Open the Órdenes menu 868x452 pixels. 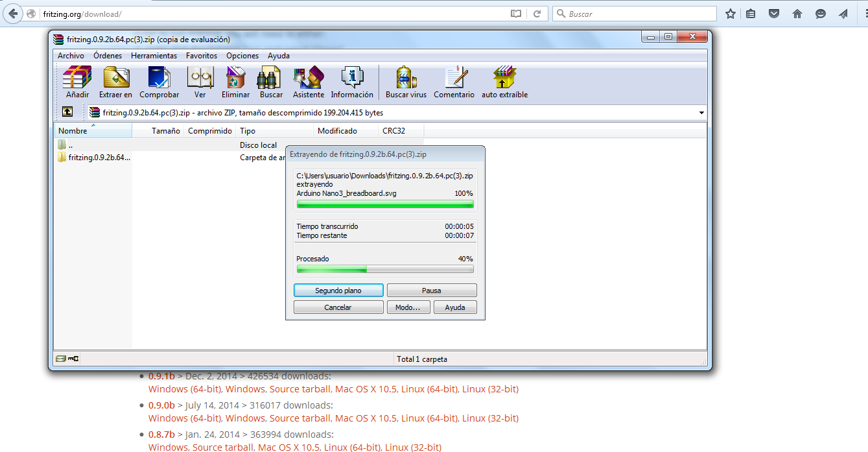108,56
